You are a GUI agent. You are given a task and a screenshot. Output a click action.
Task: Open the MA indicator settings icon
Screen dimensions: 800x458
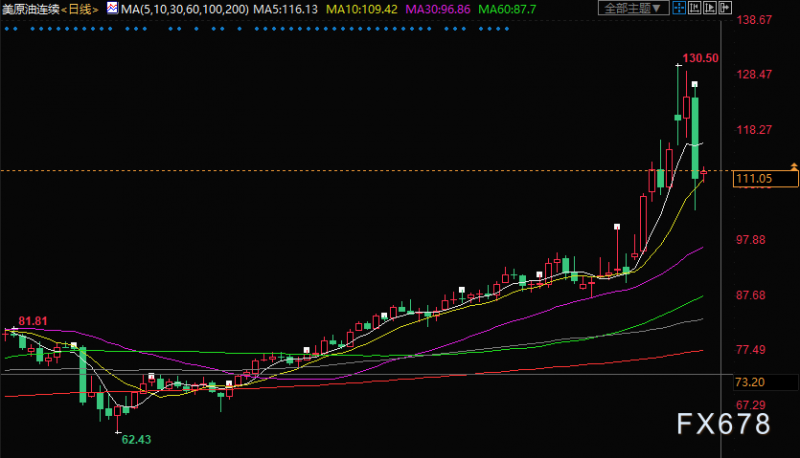[x=112, y=8]
